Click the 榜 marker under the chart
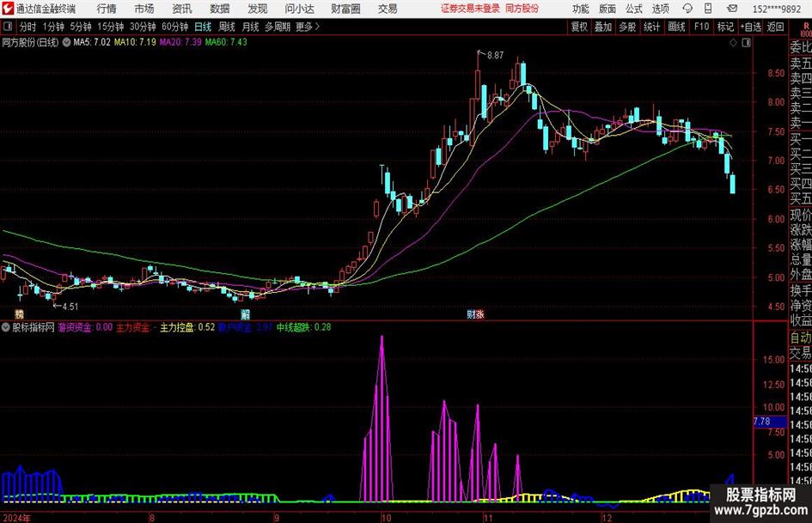This screenshot has width=812, height=523. [x=19, y=313]
